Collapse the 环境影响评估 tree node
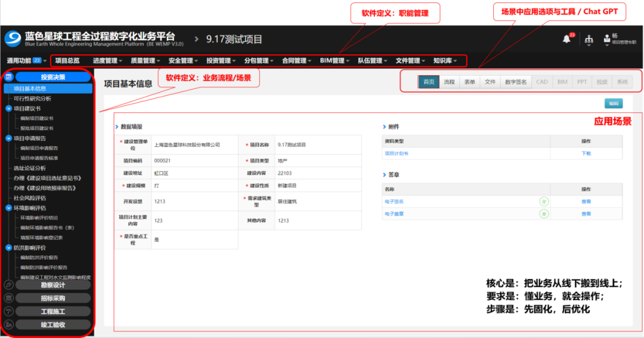644x338 pixels. [x=8, y=208]
